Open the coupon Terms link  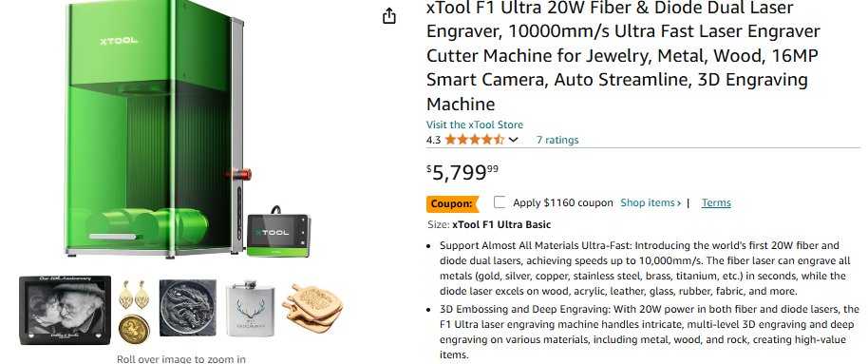click(x=716, y=202)
